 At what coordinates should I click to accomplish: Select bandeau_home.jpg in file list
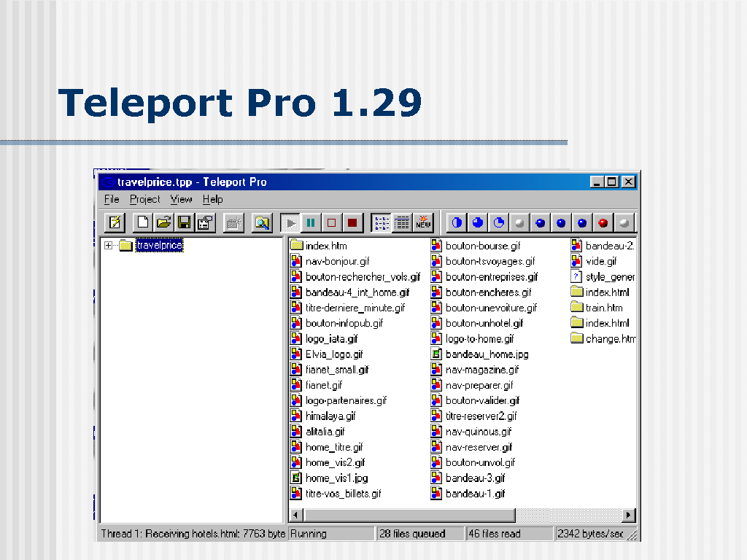[x=487, y=354]
